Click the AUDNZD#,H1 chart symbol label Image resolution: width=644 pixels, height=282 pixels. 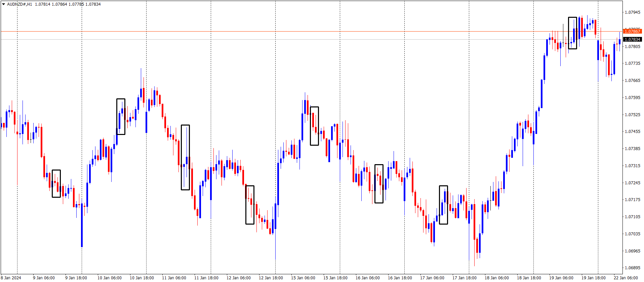(19, 4)
